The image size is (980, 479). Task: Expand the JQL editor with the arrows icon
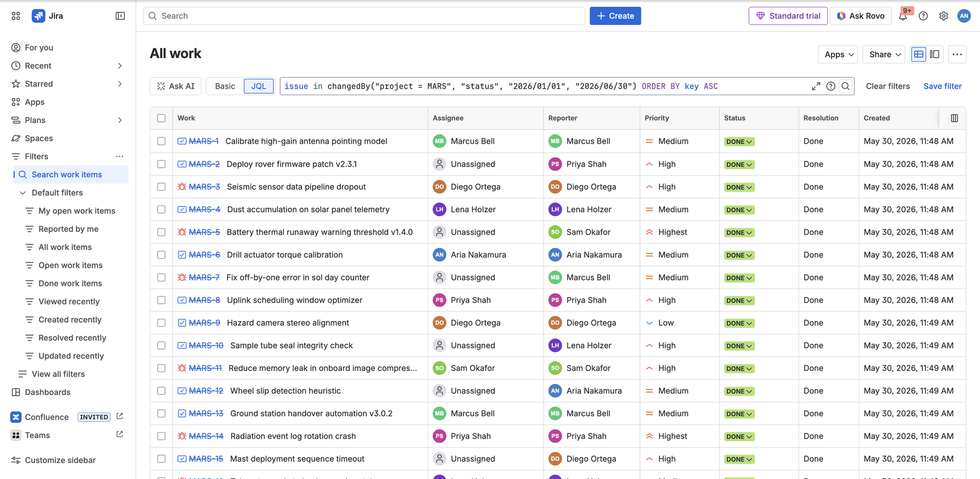coord(816,86)
